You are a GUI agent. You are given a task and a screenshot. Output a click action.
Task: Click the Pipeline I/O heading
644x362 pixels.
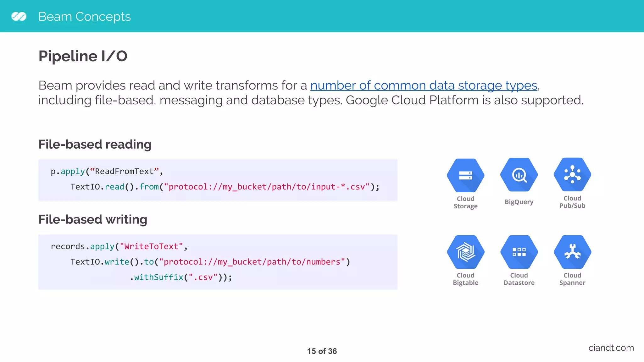[x=83, y=56]
